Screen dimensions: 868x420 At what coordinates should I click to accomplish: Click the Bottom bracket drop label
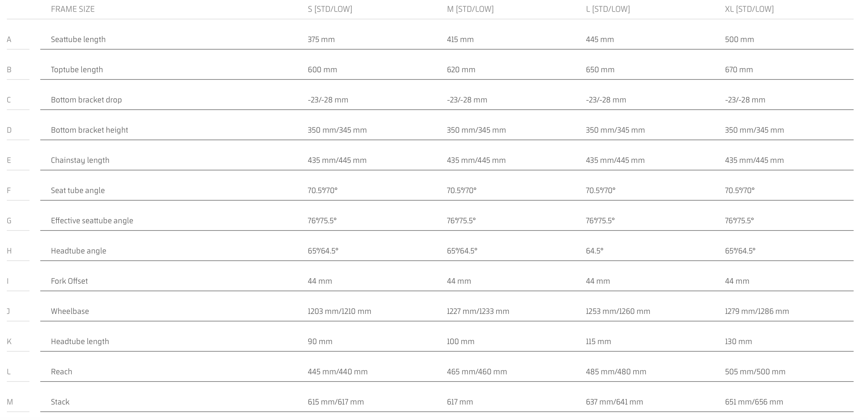86,100
